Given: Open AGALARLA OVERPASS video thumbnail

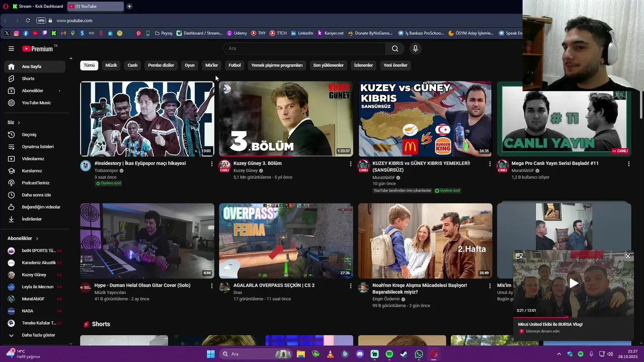Looking at the screenshot, I should pyautogui.click(x=286, y=241).
